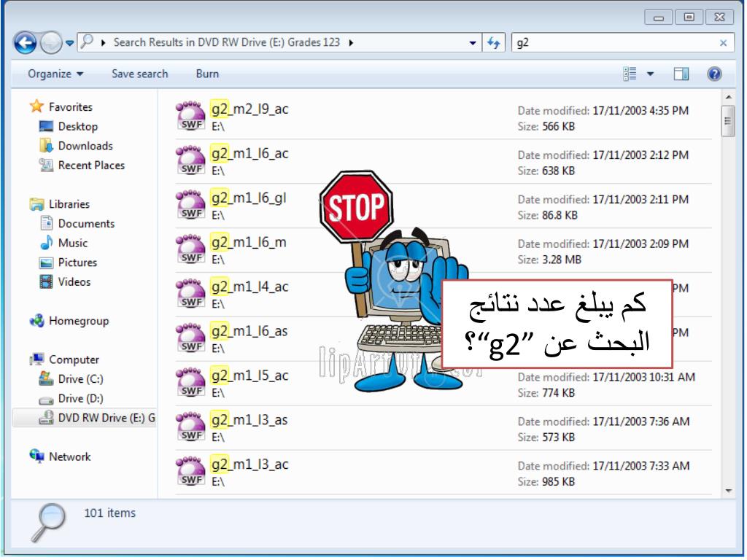Clear the g2 search with the X
This screenshot has width=747, height=560.
click(723, 43)
